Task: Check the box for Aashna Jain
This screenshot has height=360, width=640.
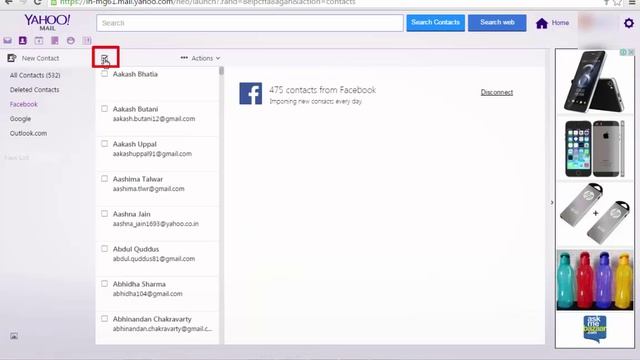Action: click(104, 213)
